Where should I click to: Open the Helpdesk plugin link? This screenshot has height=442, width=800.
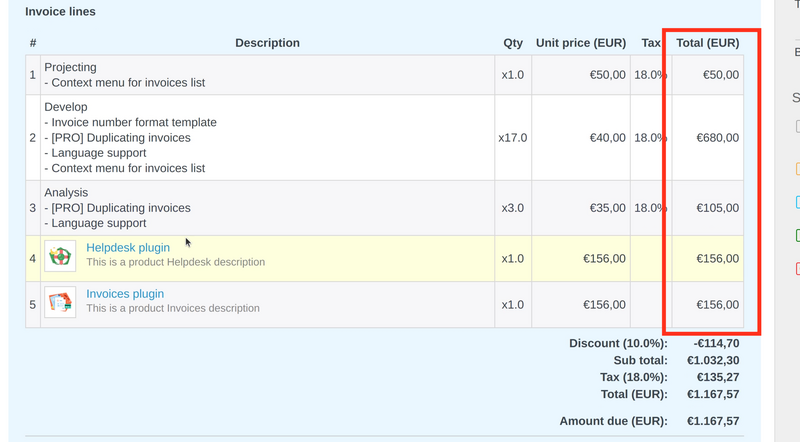click(x=127, y=247)
